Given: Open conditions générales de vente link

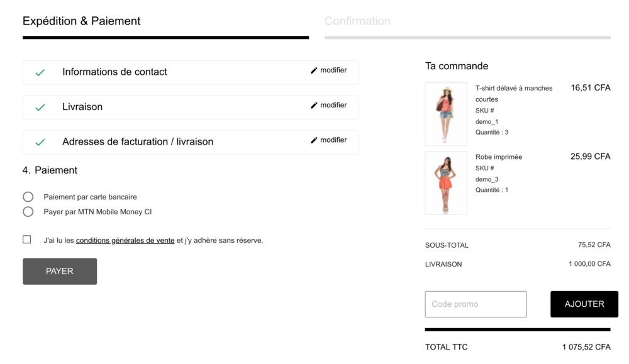Looking at the screenshot, I should click(125, 240).
